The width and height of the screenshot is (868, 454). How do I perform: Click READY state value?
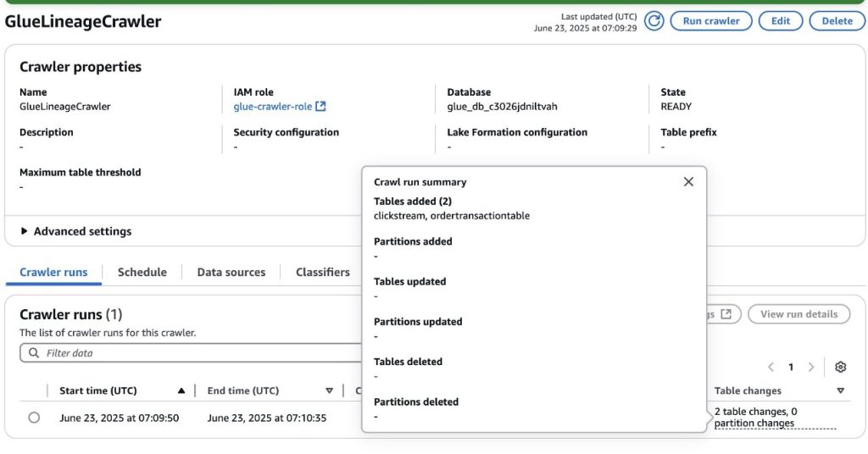point(676,106)
